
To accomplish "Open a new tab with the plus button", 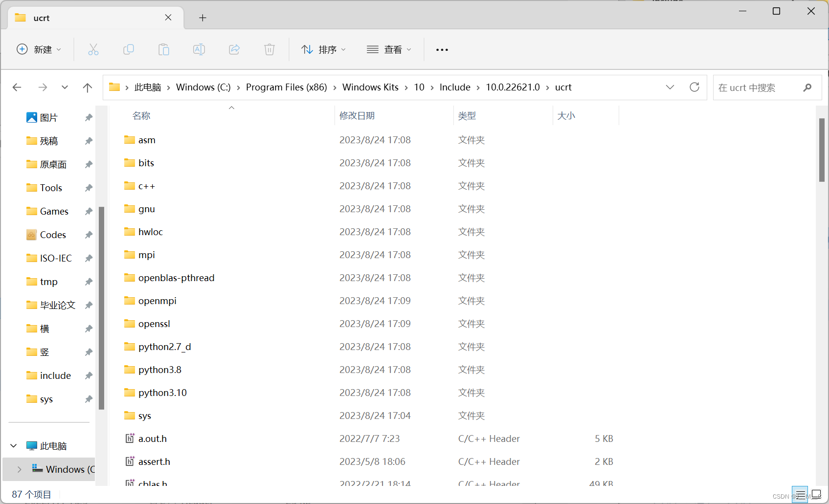I will 202,18.
